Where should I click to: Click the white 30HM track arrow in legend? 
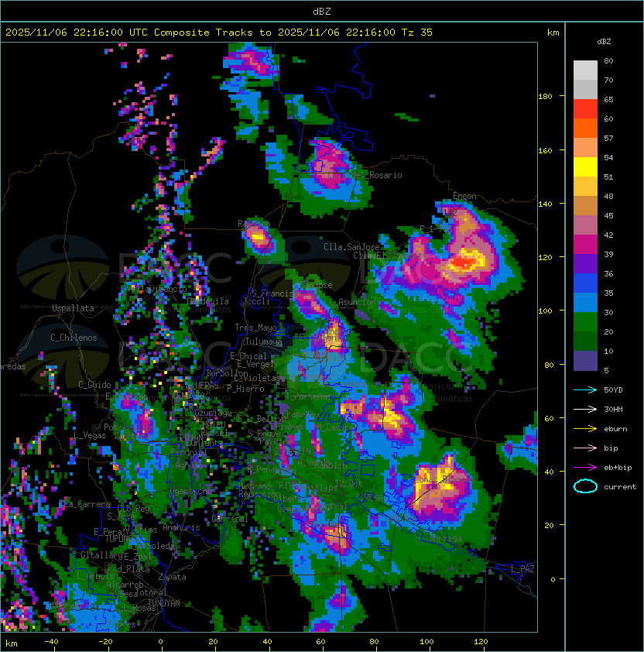pyautogui.click(x=585, y=409)
